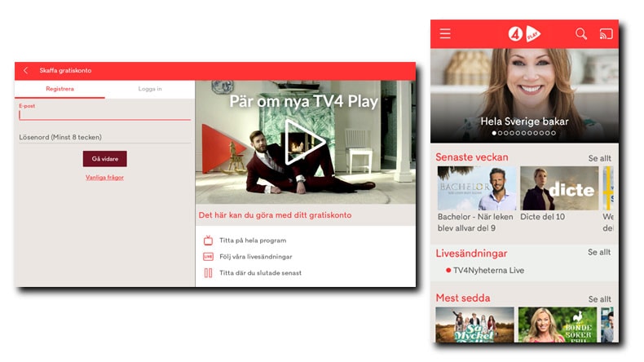The width and height of the screenshot is (644, 362).
Task: Tap the TV4 Play logo
Action: pyautogui.click(x=524, y=34)
